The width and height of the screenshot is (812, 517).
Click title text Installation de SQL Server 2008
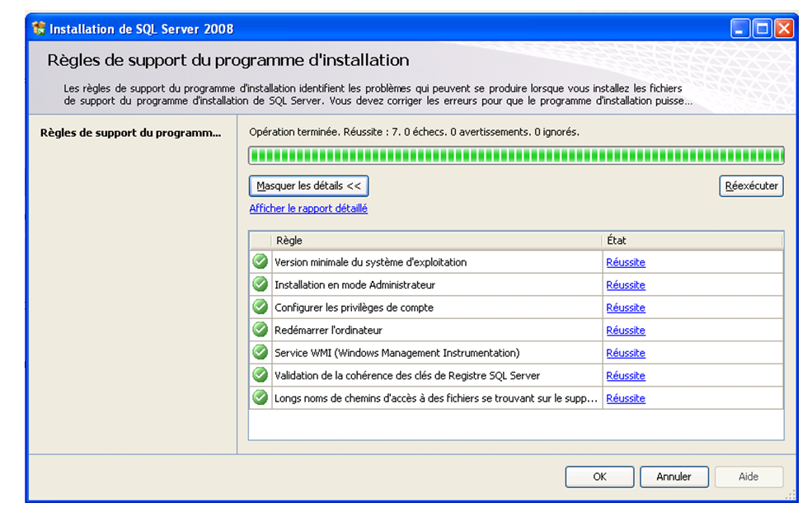tap(141, 29)
